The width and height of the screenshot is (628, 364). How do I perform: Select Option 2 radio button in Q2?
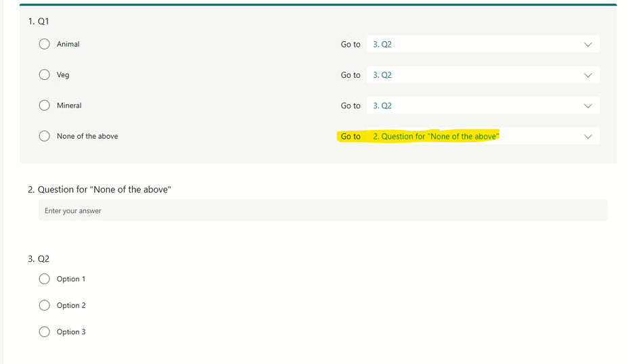(x=45, y=305)
